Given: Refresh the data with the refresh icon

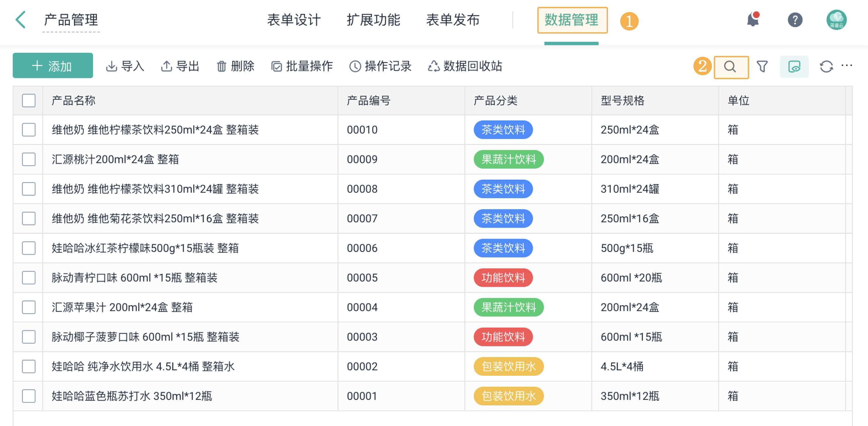Looking at the screenshot, I should (826, 67).
